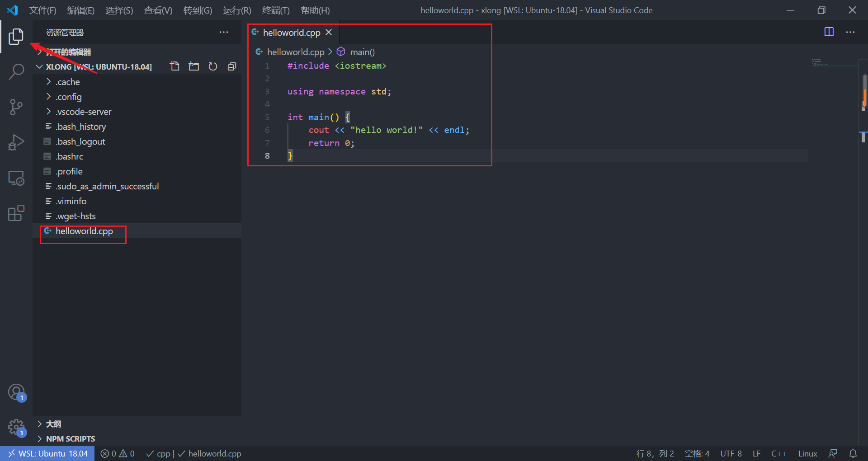Open the .bashrc file in explorer
This screenshot has height=461, width=868.
[70, 156]
